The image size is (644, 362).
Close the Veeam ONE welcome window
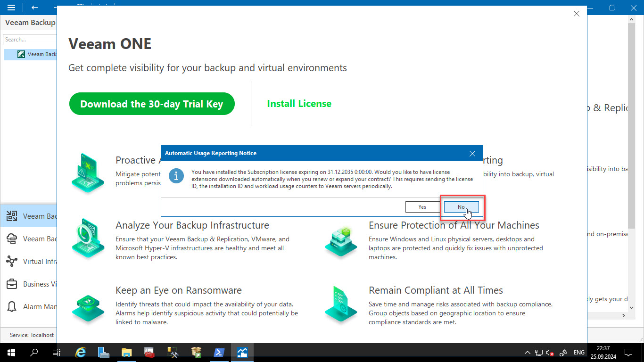pos(576,14)
